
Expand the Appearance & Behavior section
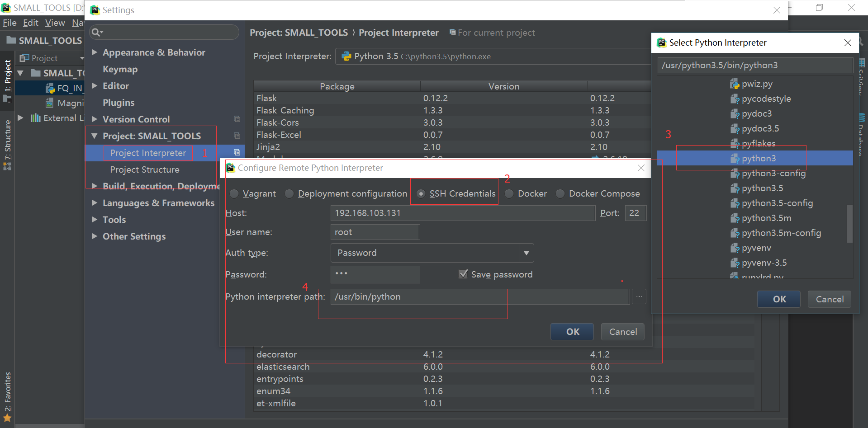click(x=95, y=52)
